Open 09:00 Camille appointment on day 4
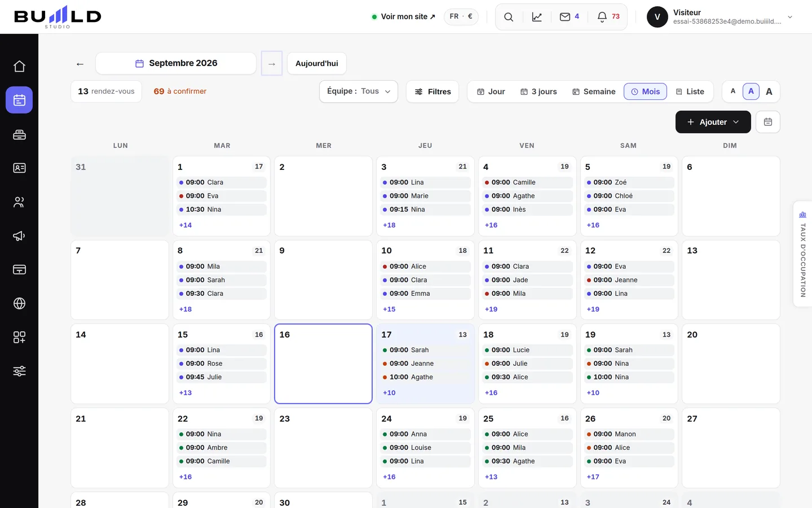This screenshot has height=508, width=812. 527,182
